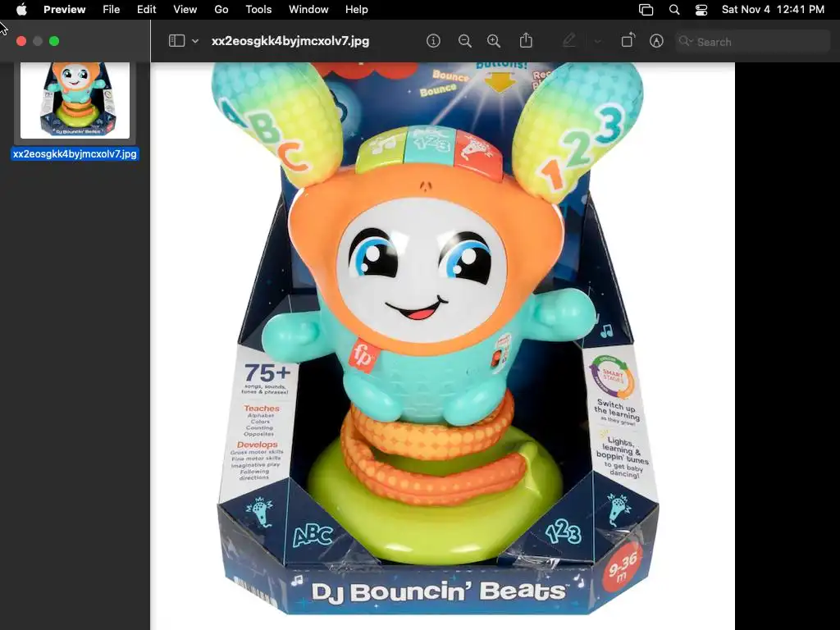The image size is (840, 630).
Task: Show the Markup toolbar
Action: (656, 41)
